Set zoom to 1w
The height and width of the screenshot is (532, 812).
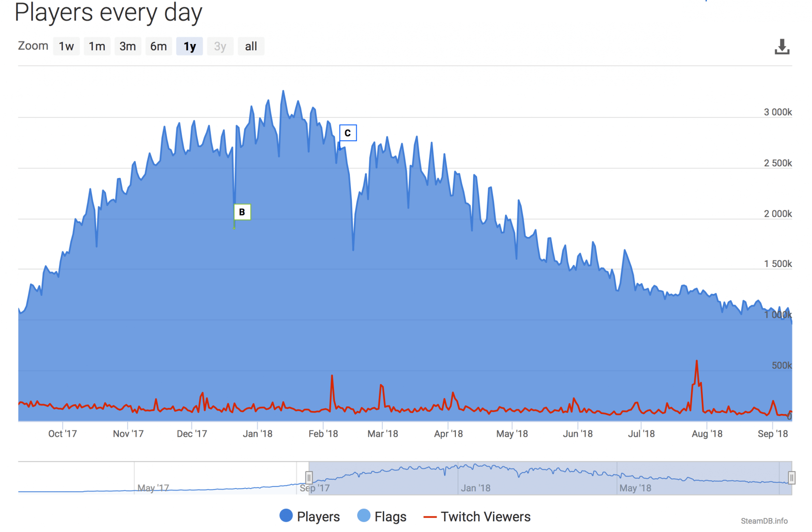[x=66, y=46]
